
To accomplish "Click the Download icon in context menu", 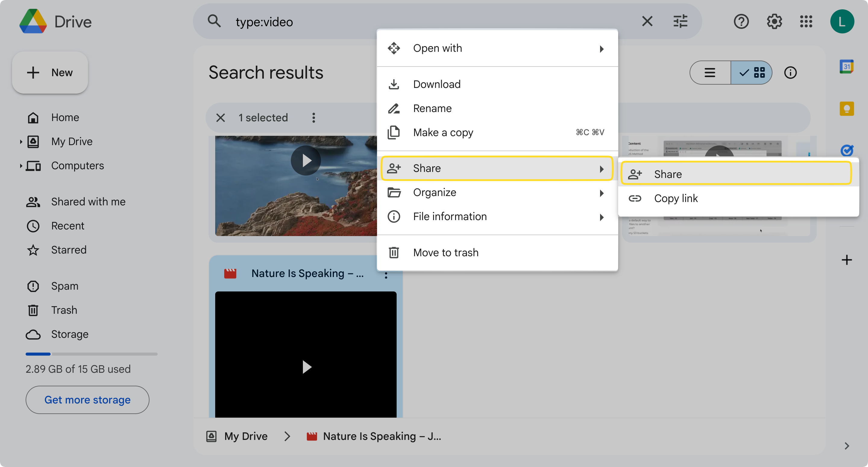I will (393, 83).
